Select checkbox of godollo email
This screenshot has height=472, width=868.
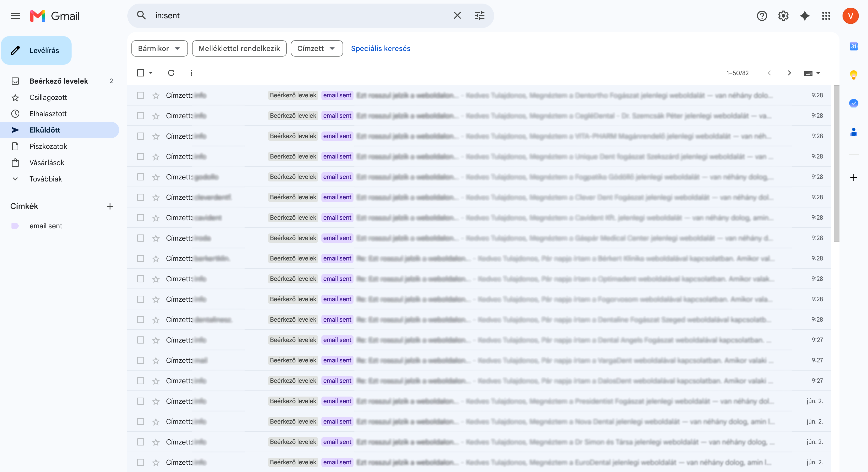tap(141, 177)
